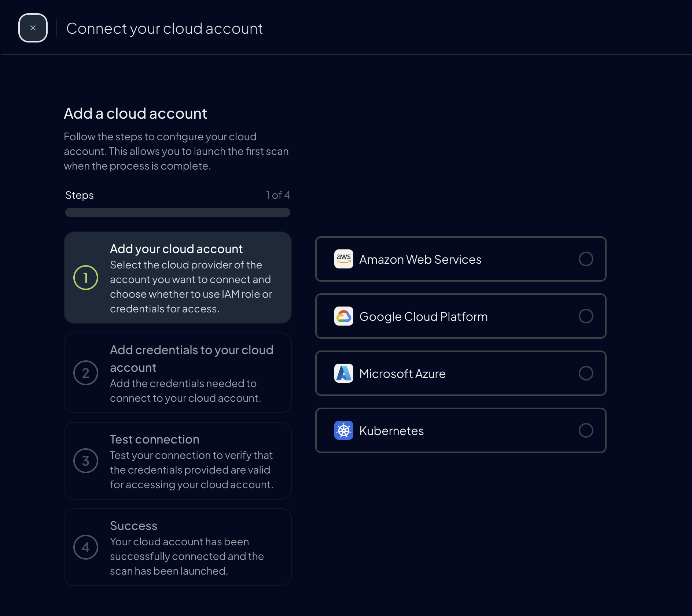Select the Google Cloud Platform radio button
Image resolution: width=692 pixels, height=616 pixels.
(x=586, y=316)
